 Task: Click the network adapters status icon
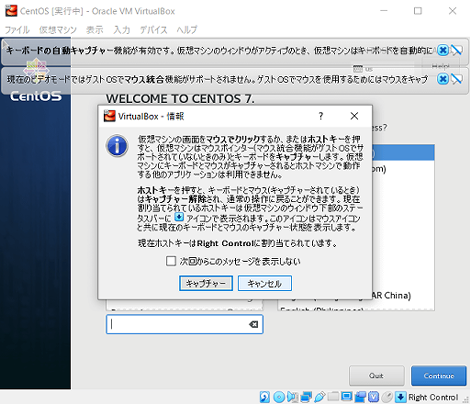[x=306, y=397]
